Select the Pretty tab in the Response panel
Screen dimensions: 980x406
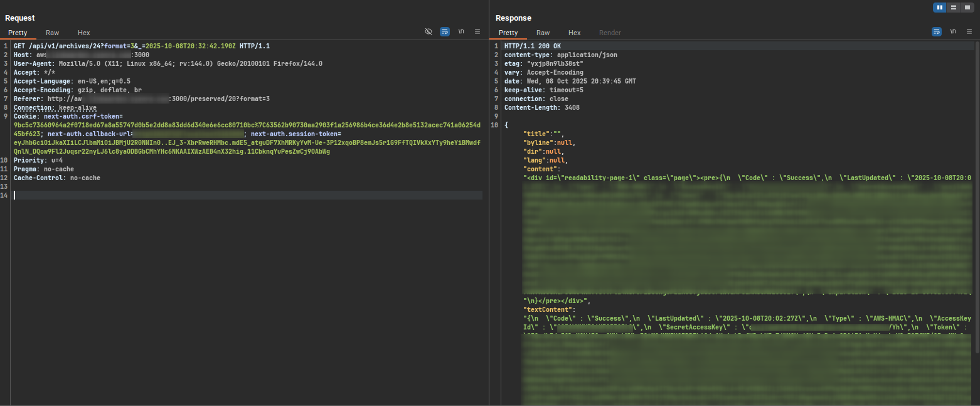508,33
